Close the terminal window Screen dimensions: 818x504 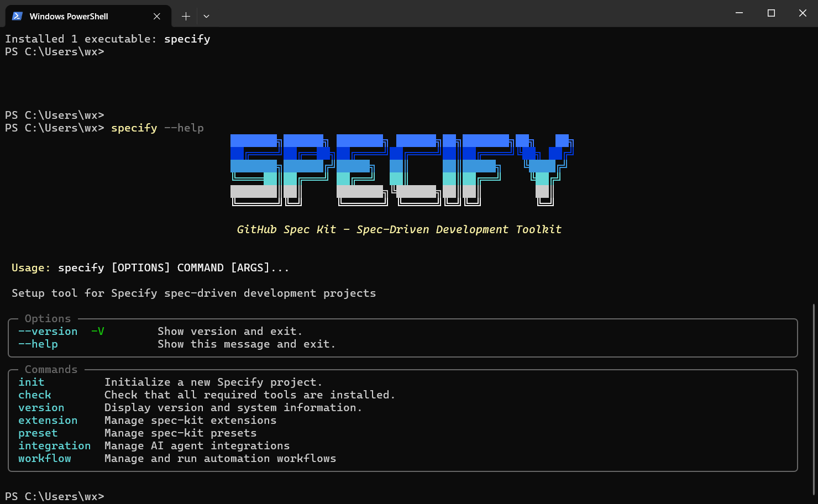click(803, 13)
